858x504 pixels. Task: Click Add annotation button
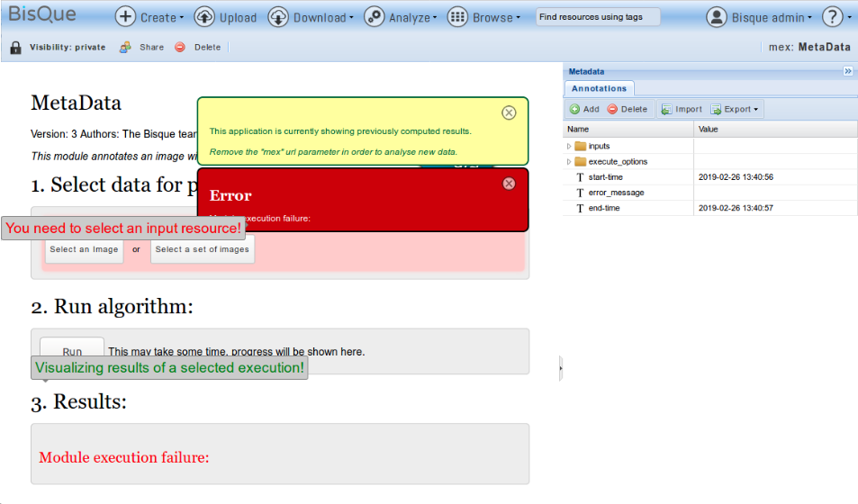583,109
